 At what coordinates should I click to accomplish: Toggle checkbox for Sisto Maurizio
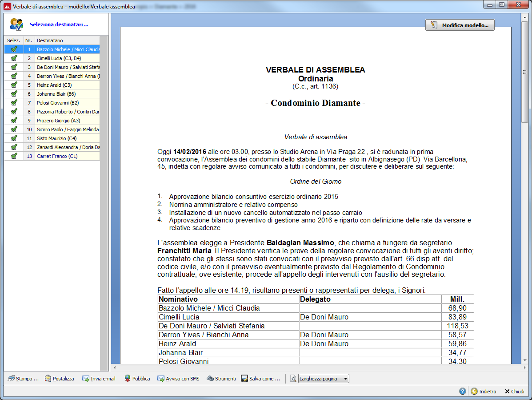tap(14, 138)
